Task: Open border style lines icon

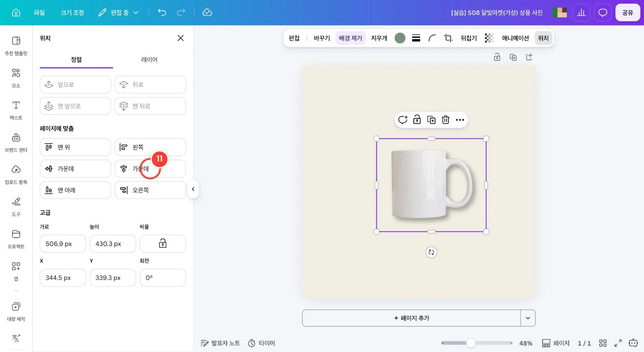Action: click(x=416, y=38)
